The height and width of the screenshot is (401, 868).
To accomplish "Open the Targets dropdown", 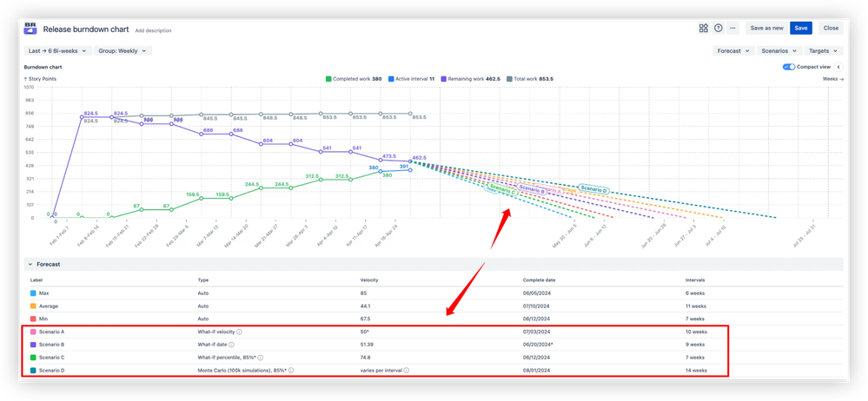I will pyautogui.click(x=824, y=51).
